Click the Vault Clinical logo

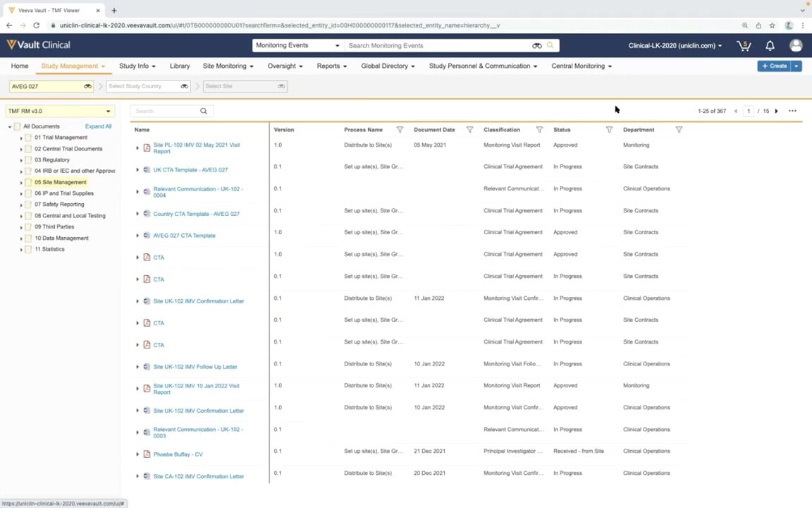click(38, 45)
